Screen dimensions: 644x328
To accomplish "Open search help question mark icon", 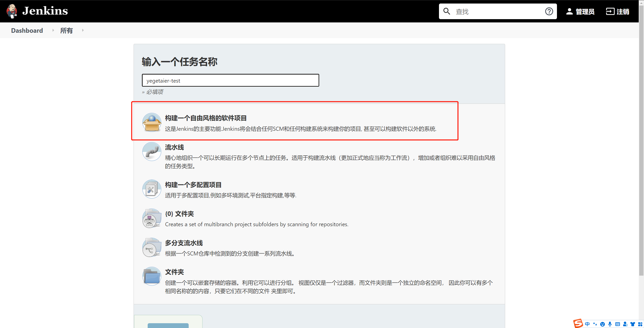I will 549,11.
